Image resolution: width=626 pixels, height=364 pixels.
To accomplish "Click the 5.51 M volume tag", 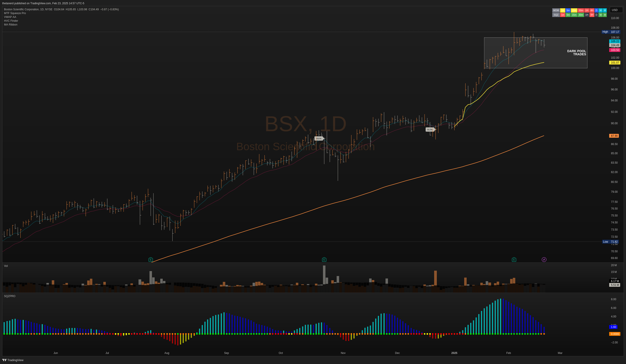I will click(615, 285).
